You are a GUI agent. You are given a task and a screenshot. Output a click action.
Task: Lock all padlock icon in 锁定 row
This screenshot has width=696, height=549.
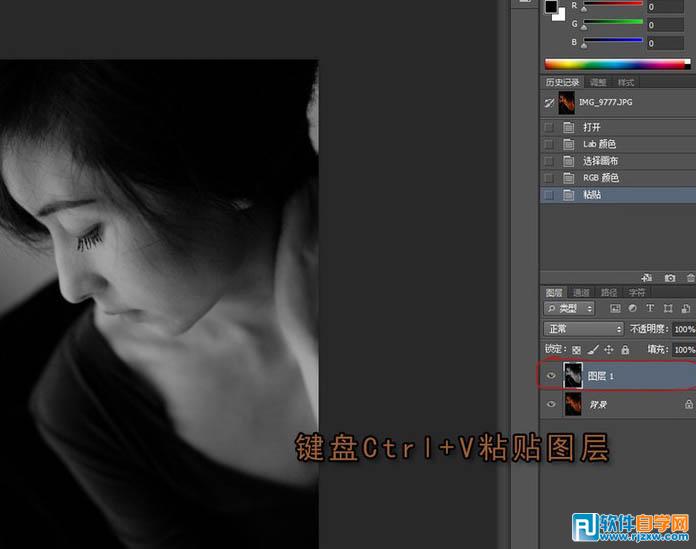pyautogui.click(x=625, y=350)
